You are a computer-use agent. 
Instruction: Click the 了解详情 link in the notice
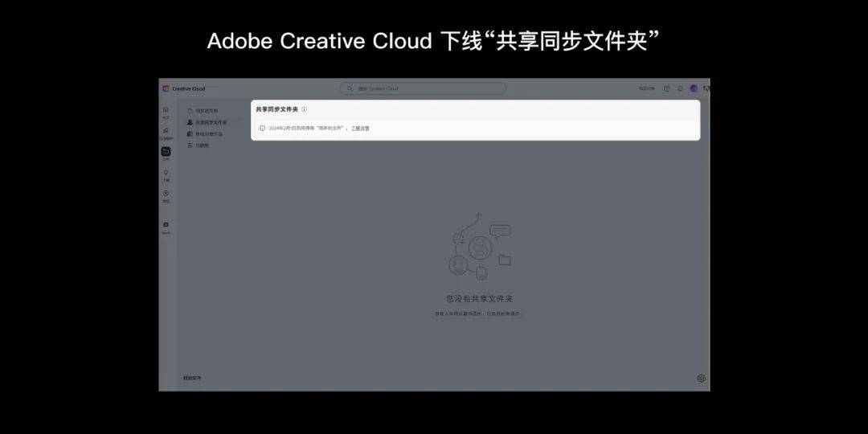tap(360, 128)
